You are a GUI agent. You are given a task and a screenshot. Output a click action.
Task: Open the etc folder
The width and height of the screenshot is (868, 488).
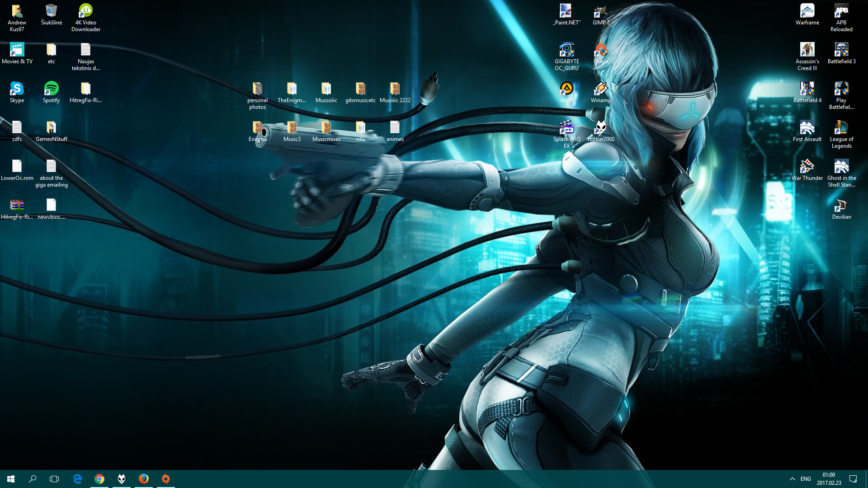51,54
